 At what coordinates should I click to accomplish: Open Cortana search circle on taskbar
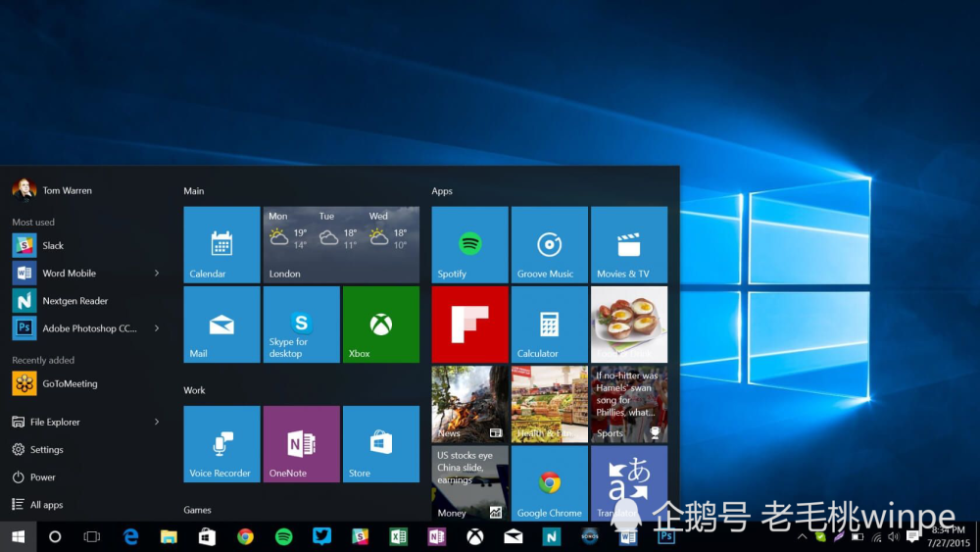coord(55,536)
